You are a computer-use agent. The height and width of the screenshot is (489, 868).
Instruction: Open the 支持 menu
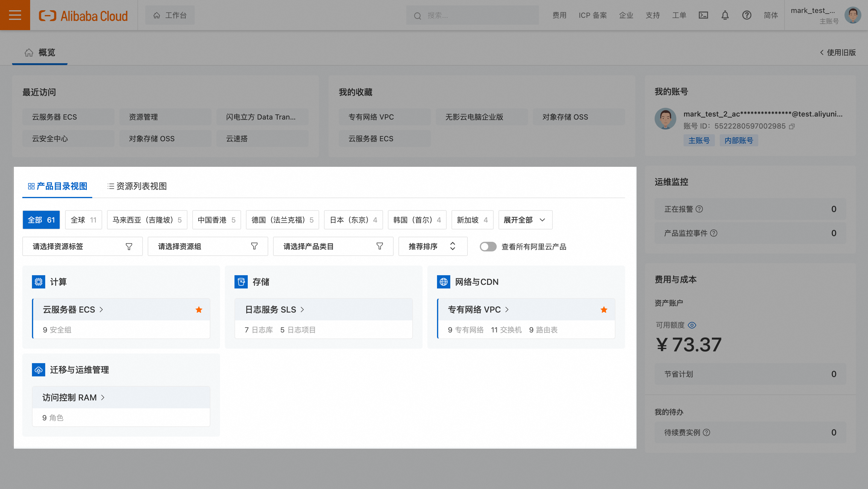(x=653, y=15)
